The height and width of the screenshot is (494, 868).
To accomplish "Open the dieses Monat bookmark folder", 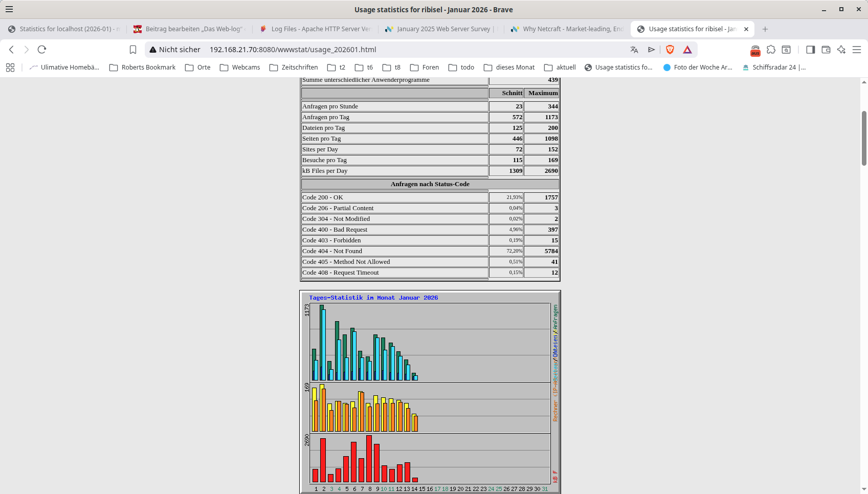I will [x=509, y=68].
